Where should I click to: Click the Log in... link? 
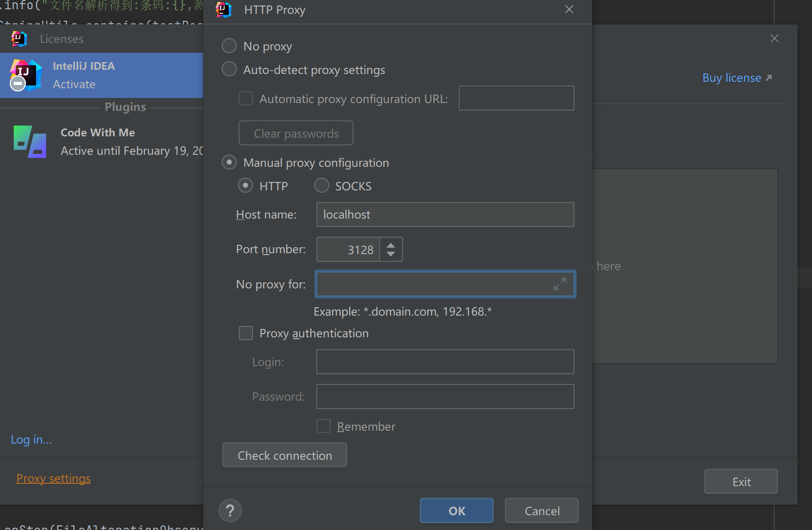(31, 439)
